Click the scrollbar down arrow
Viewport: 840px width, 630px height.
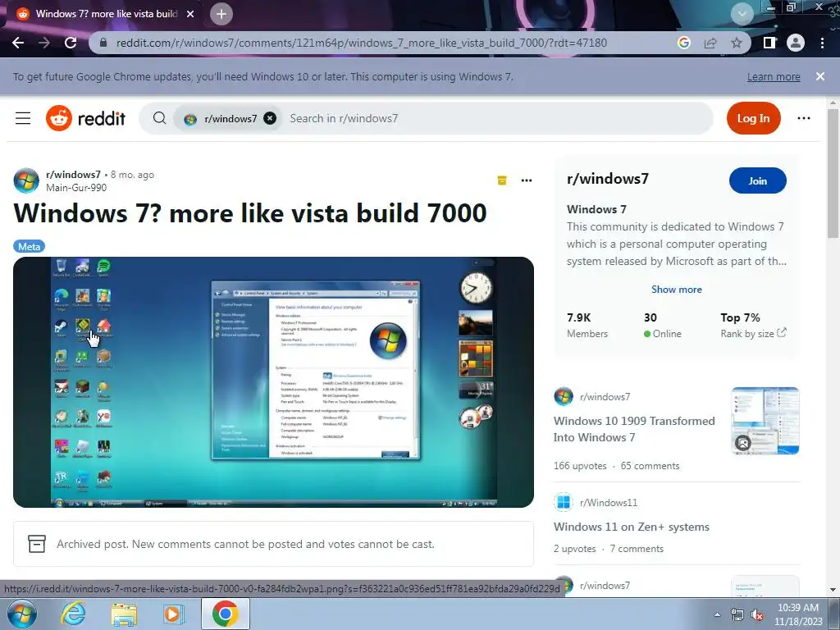click(833, 590)
